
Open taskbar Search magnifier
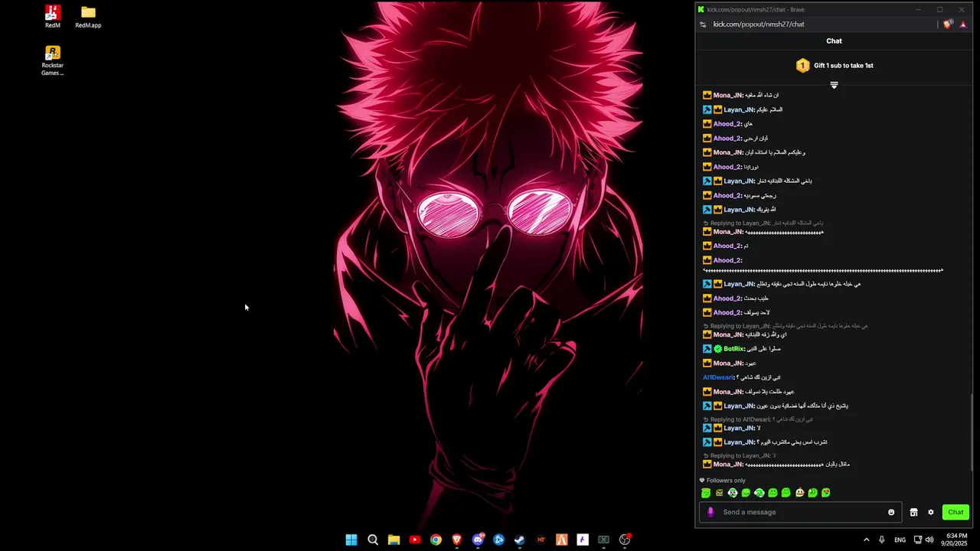click(373, 540)
